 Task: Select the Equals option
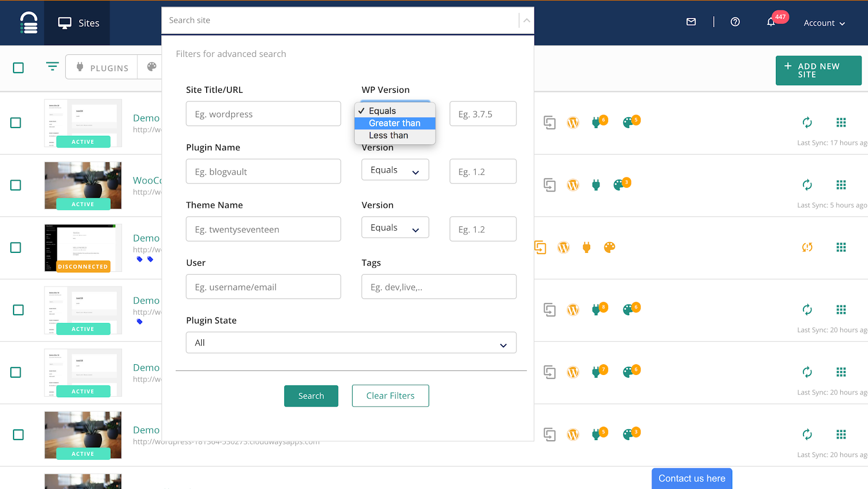pos(394,111)
